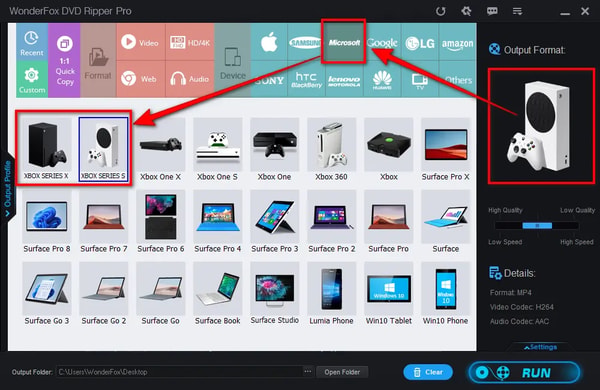
Task: Pick the Surface Pro 2 profile
Action: tap(331, 222)
